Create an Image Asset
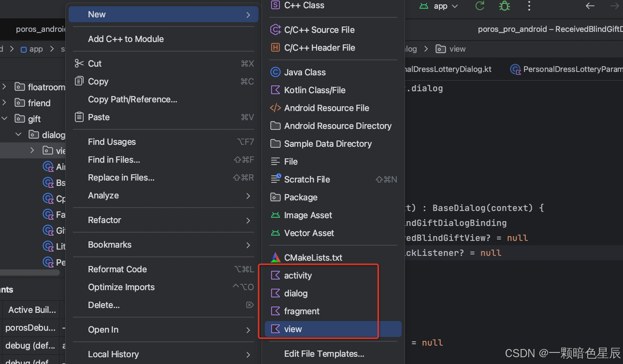The image size is (623, 364). pyautogui.click(x=308, y=215)
